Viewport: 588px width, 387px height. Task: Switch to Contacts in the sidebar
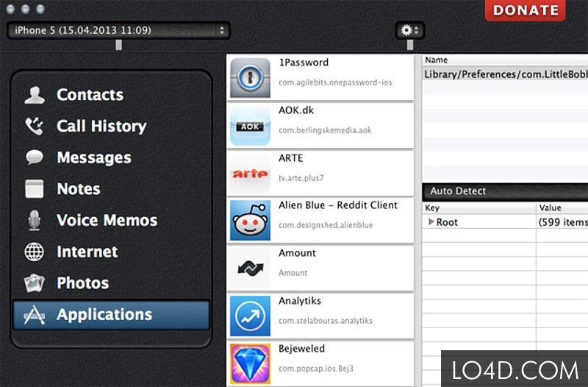pyautogui.click(x=90, y=95)
